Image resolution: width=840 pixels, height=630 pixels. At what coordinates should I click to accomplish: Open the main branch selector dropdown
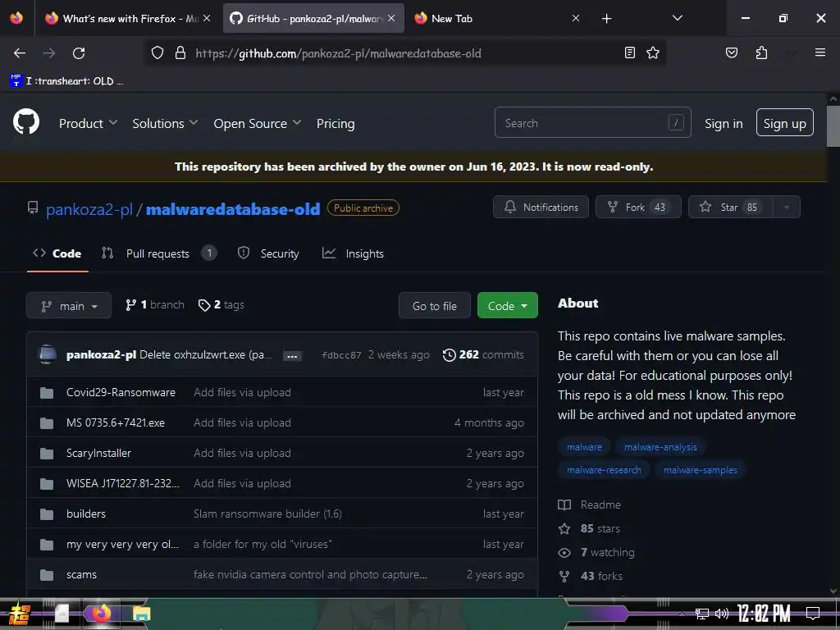pyautogui.click(x=69, y=305)
